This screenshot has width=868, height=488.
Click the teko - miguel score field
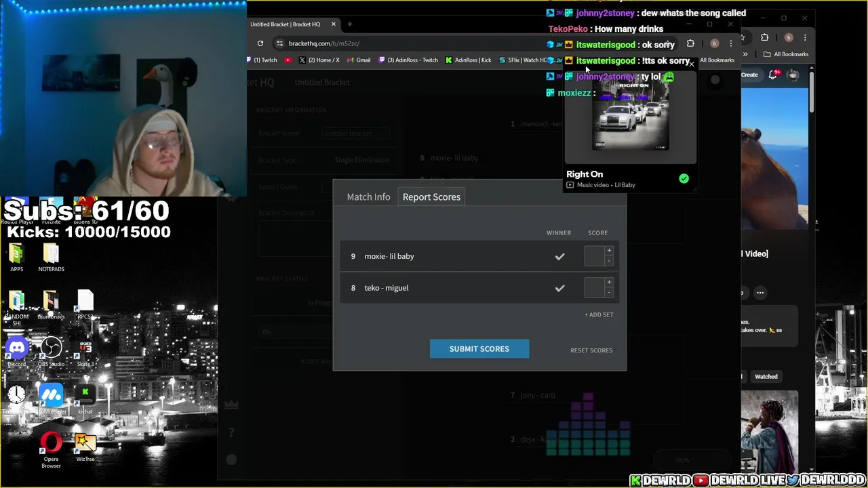click(x=594, y=287)
